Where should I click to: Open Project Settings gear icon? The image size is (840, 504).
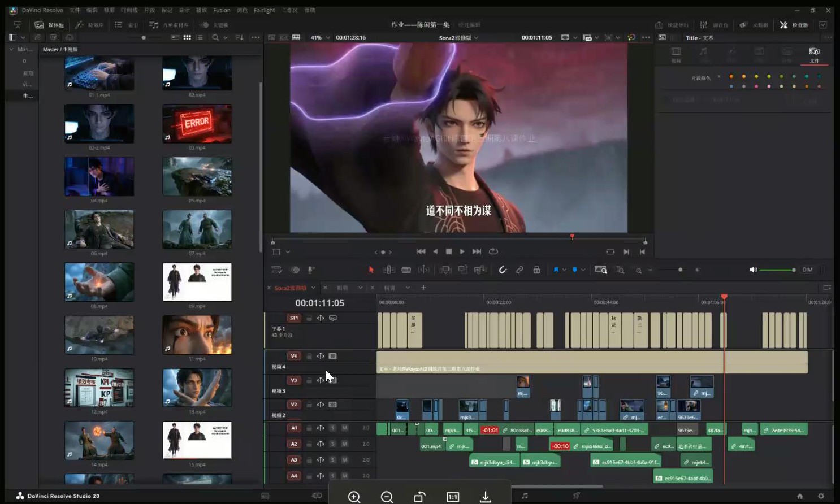pyautogui.click(x=821, y=496)
